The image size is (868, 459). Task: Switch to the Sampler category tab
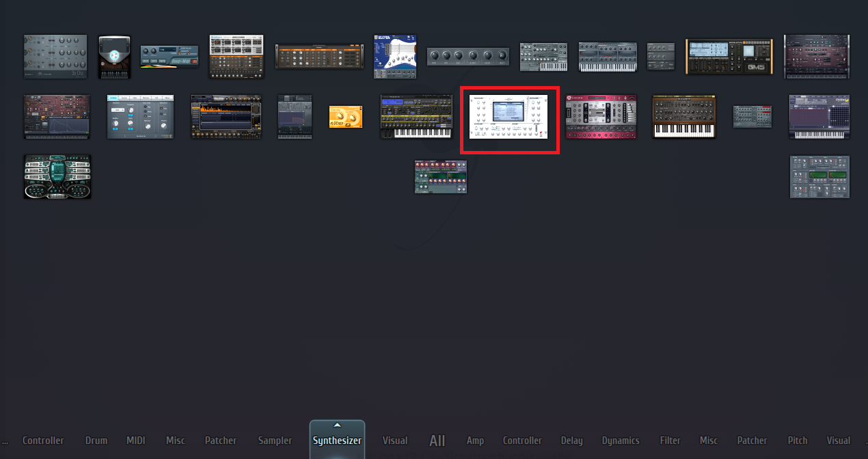click(275, 441)
